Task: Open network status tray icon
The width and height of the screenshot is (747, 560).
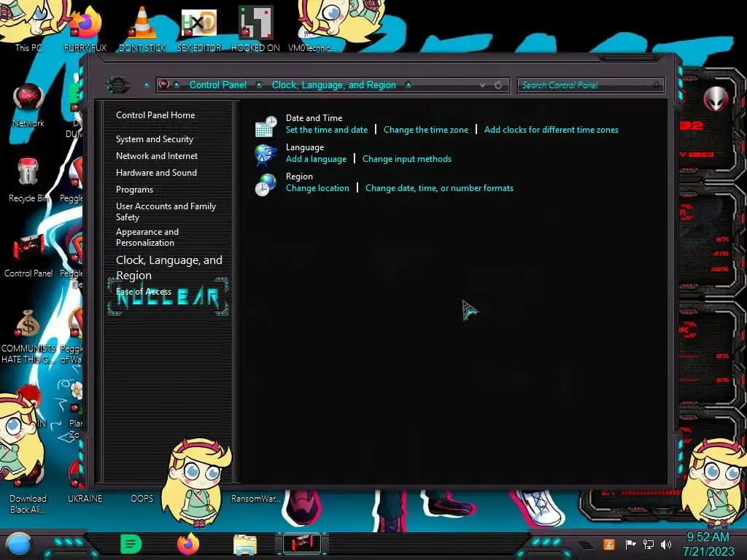Action: coord(649,544)
